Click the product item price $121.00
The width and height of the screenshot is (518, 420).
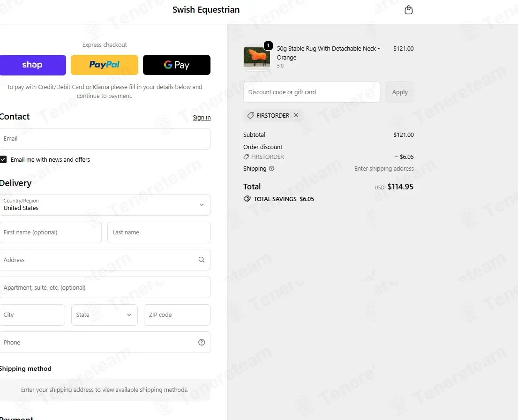pyautogui.click(x=403, y=49)
